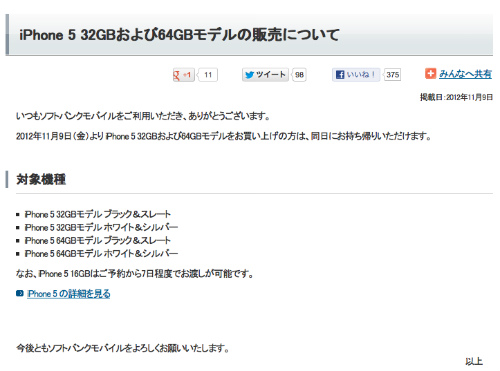Open the iPhone 5 の詳細を見る link
The height and width of the screenshot is (371, 500).
pyautogui.click(x=69, y=294)
